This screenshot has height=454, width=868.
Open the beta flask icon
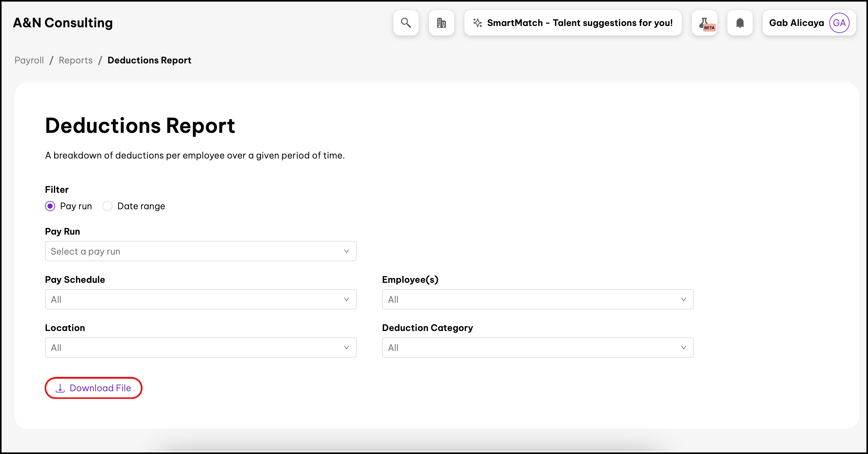(x=704, y=23)
